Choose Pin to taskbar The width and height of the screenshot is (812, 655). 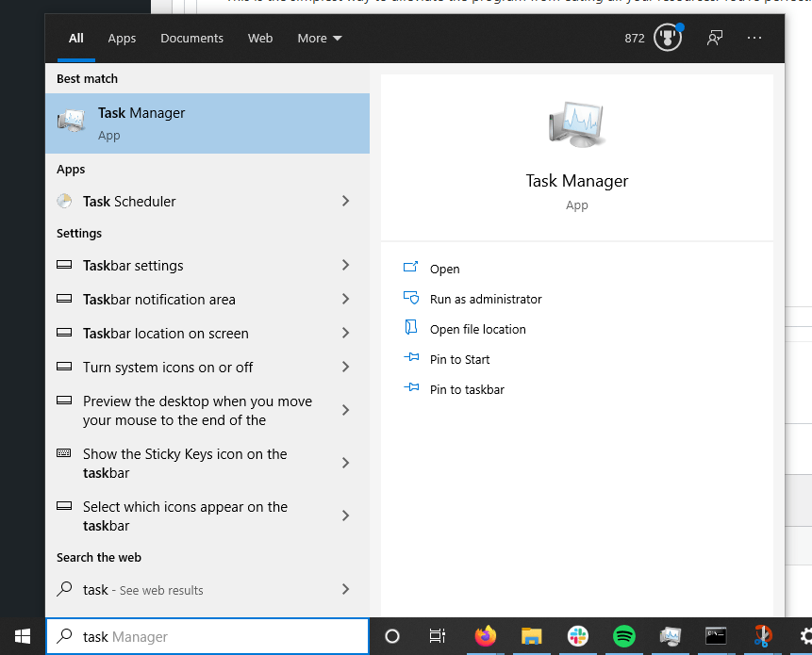point(467,389)
